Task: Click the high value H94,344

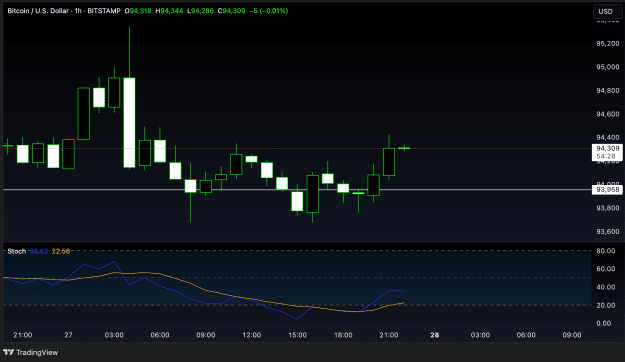Action: 169,11
